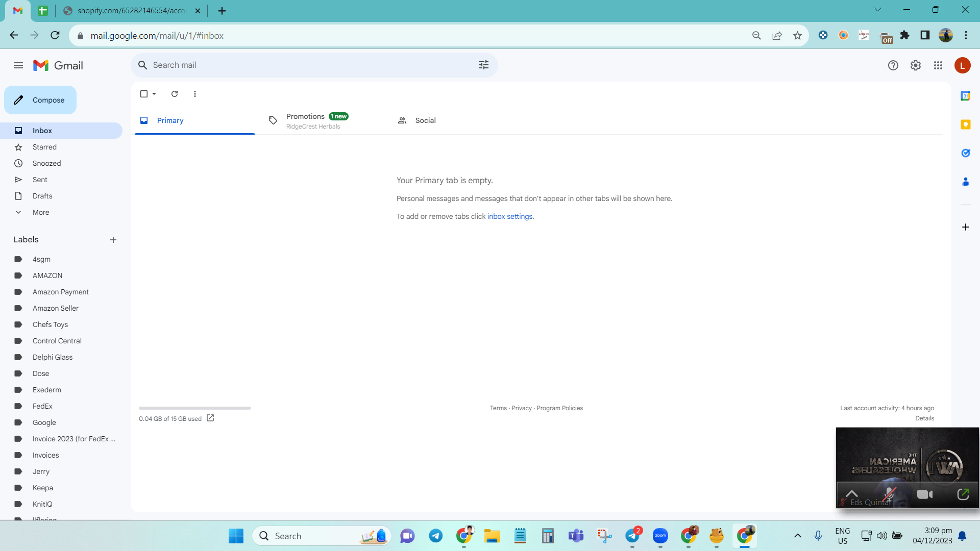The height and width of the screenshot is (551, 980).
Task: Switch to the Primary tab
Action: (x=194, y=120)
